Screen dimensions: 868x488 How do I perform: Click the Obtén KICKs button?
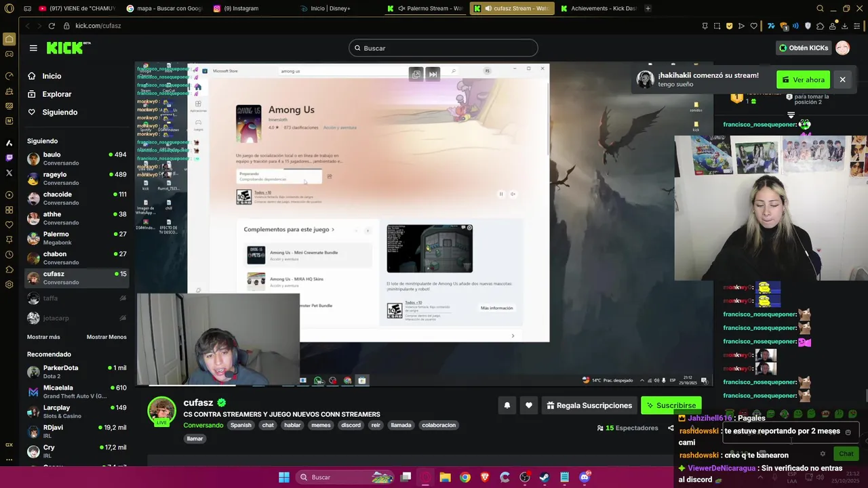coord(804,48)
